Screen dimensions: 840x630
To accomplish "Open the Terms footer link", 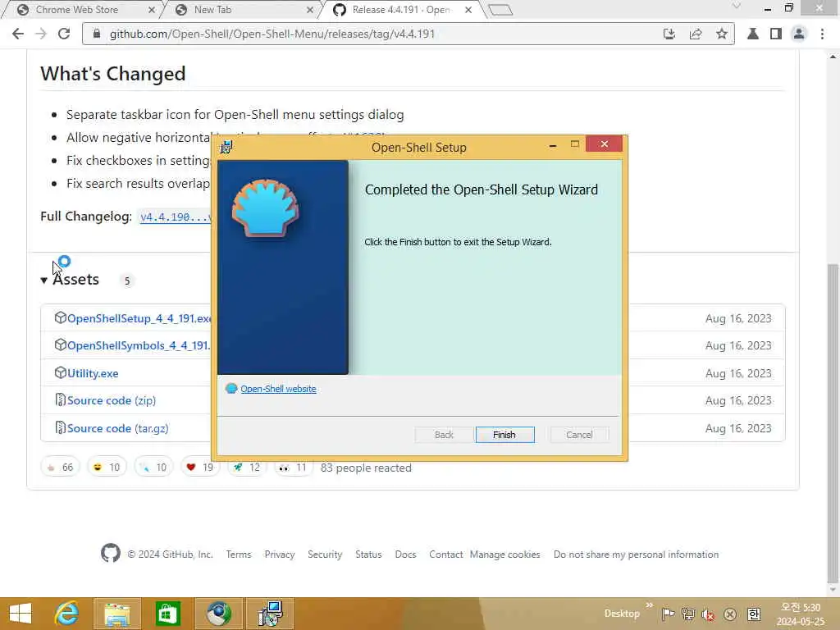I will (239, 555).
